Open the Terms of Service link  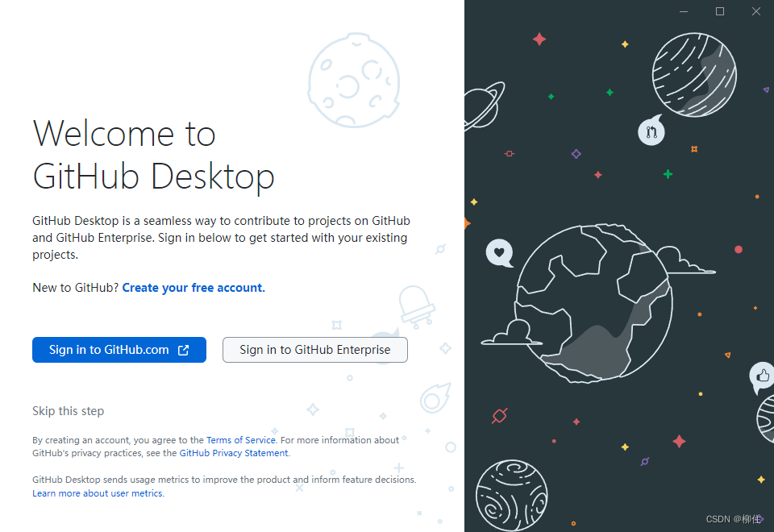point(241,440)
